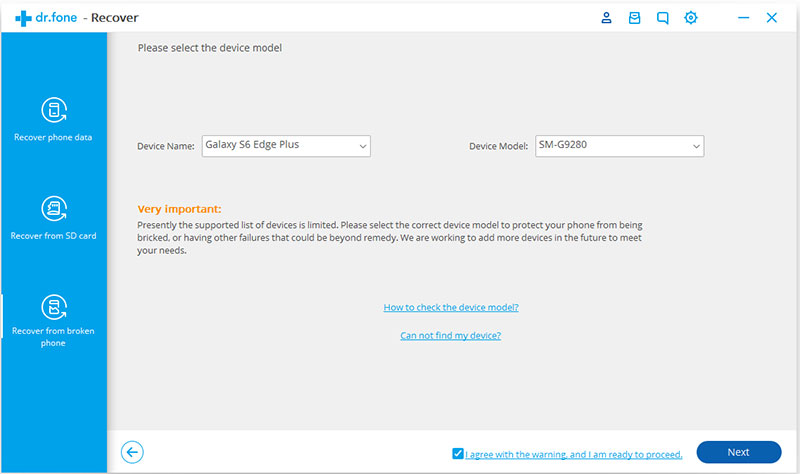Image resolution: width=800 pixels, height=474 pixels.
Task: Click the Recover from SD card icon
Action: pos(54,208)
